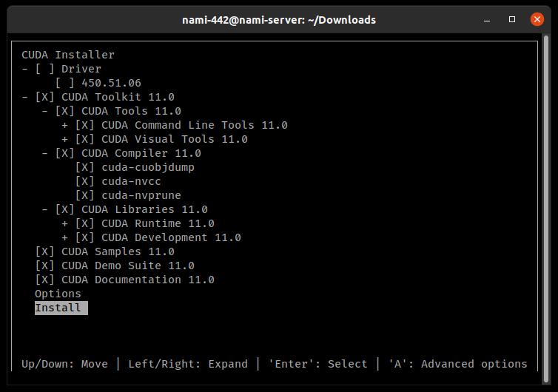Uncheck the CUDA Documentation 11.0 checkbox
558x392 pixels.
44,280
